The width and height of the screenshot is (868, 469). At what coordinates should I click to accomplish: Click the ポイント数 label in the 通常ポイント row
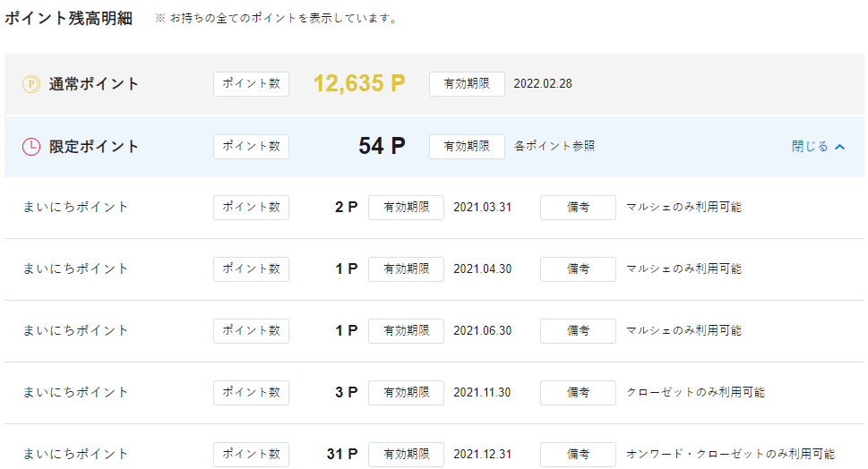click(252, 84)
